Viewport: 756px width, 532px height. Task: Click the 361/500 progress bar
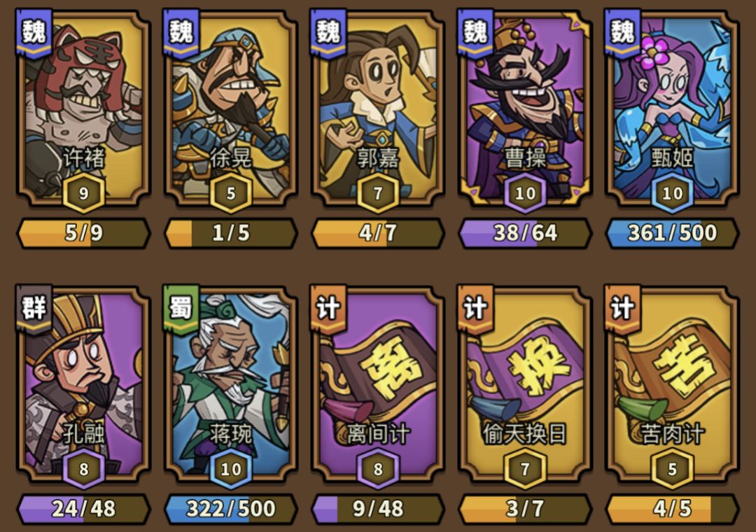[672, 233]
